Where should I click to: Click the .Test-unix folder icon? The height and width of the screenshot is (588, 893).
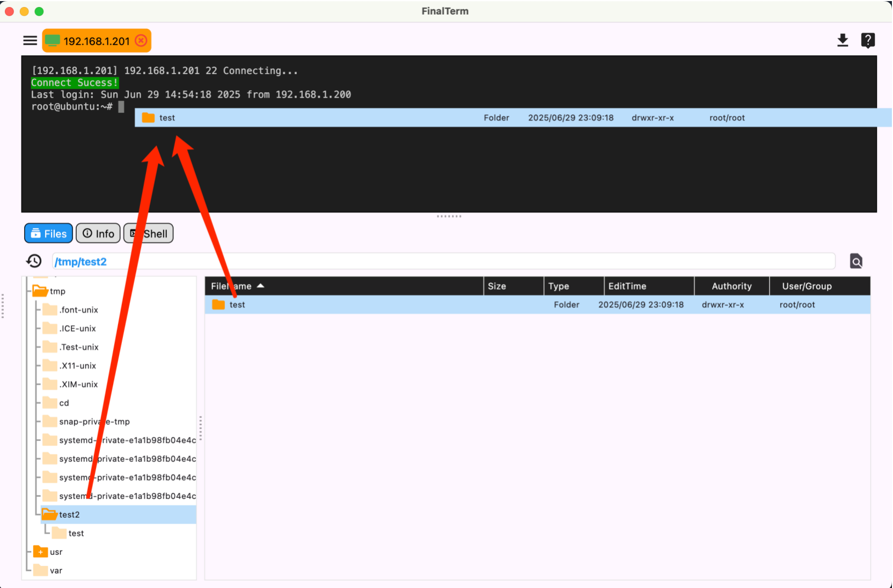pos(50,347)
